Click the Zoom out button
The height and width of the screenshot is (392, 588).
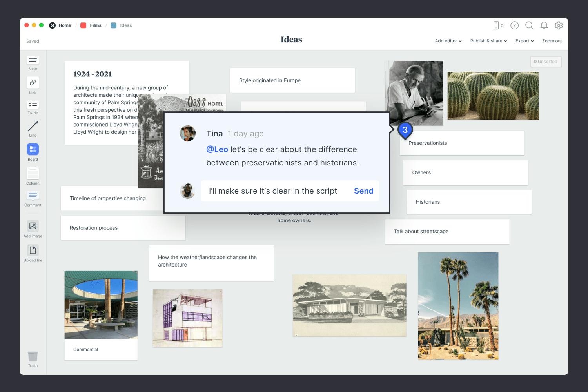click(x=552, y=41)
